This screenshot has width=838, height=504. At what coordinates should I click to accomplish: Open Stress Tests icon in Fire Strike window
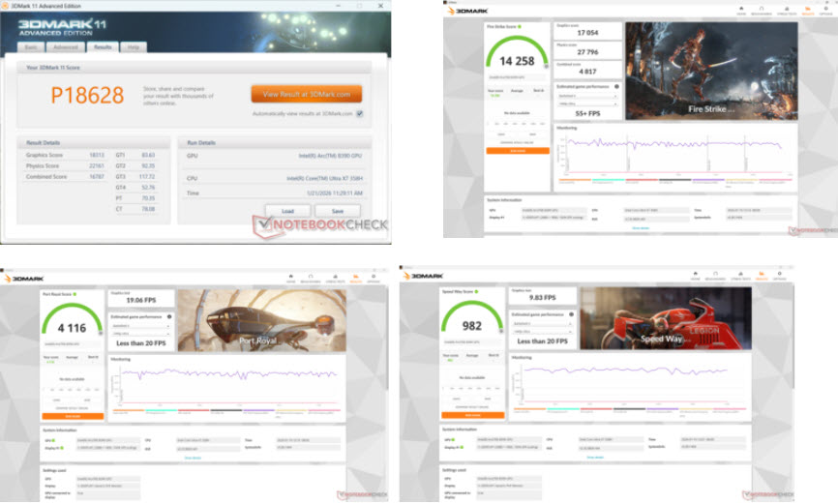pyautogui.click(x=787, y=10)
